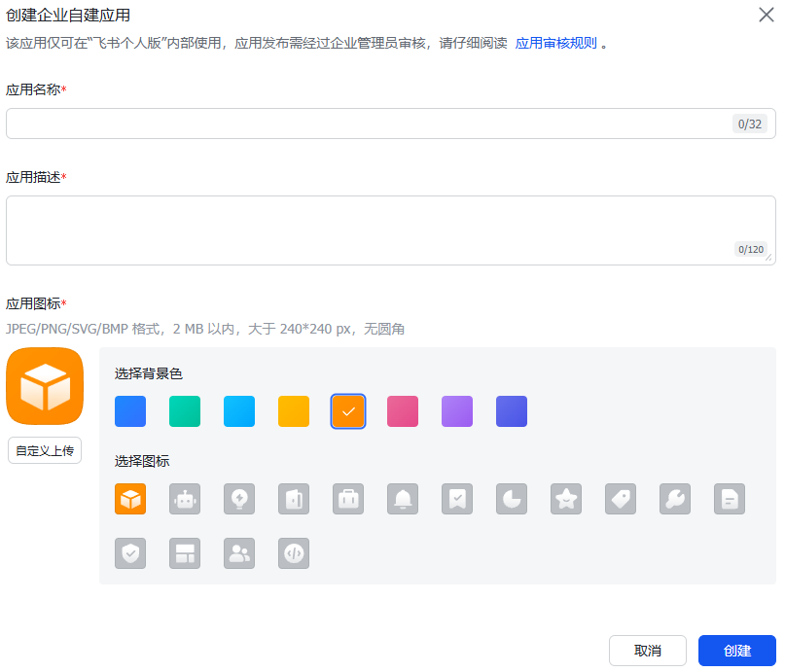Choose the pink background color
The image size is (785, 672).
coord(403,411)
